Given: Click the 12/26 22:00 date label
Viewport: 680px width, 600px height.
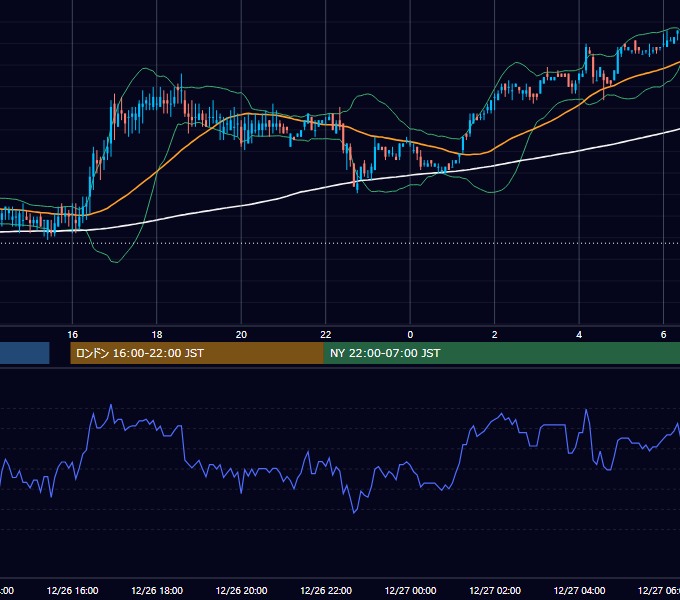Looking at the screenshot, I should [x=326, y=590].
